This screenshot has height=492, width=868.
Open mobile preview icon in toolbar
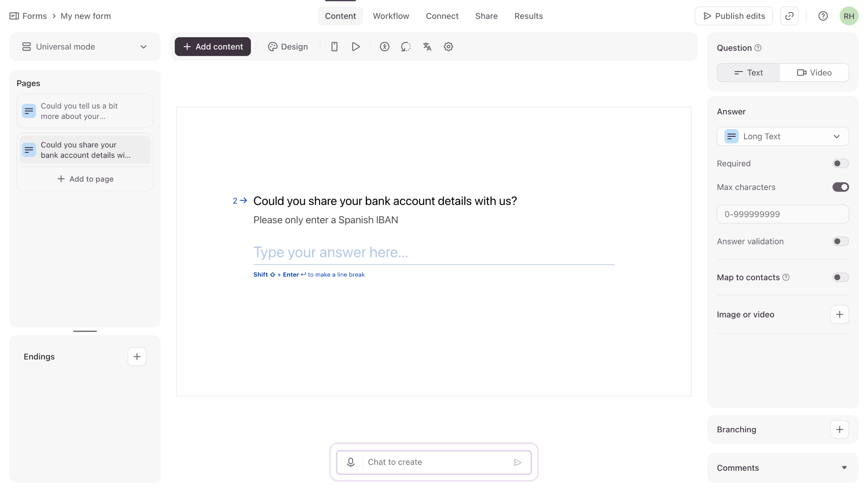[x=334, y=47]
